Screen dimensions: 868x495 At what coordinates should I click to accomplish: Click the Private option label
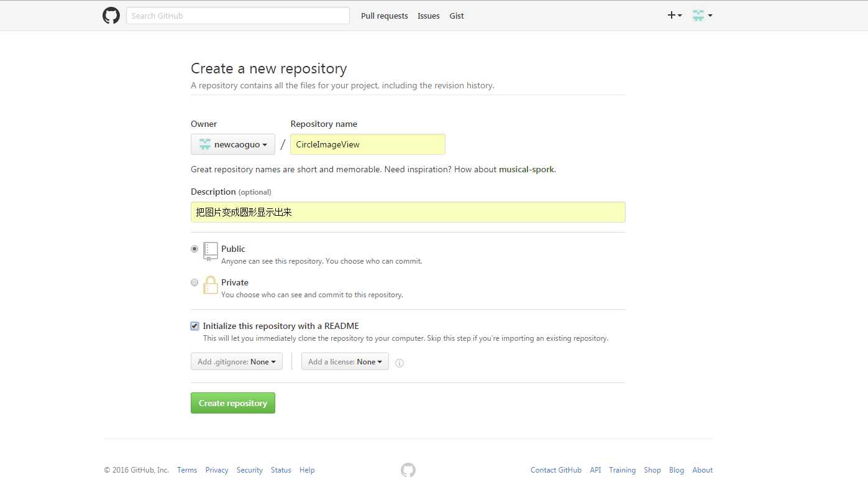(235, 282)
